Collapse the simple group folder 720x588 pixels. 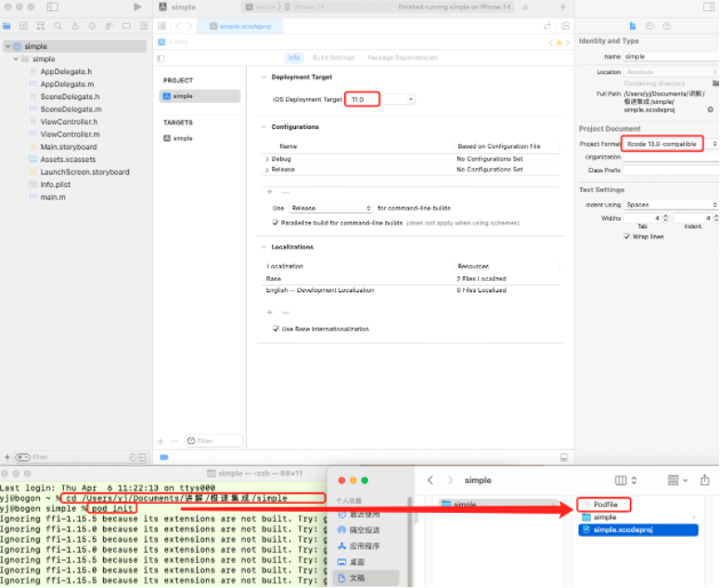point(16,58)
